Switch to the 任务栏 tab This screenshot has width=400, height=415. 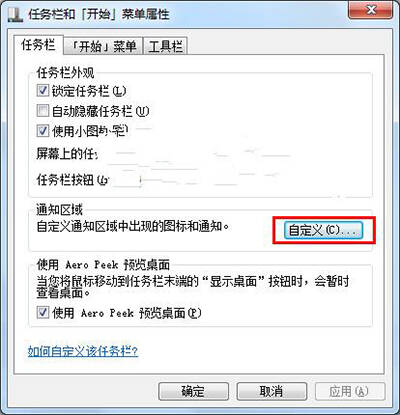38,45
